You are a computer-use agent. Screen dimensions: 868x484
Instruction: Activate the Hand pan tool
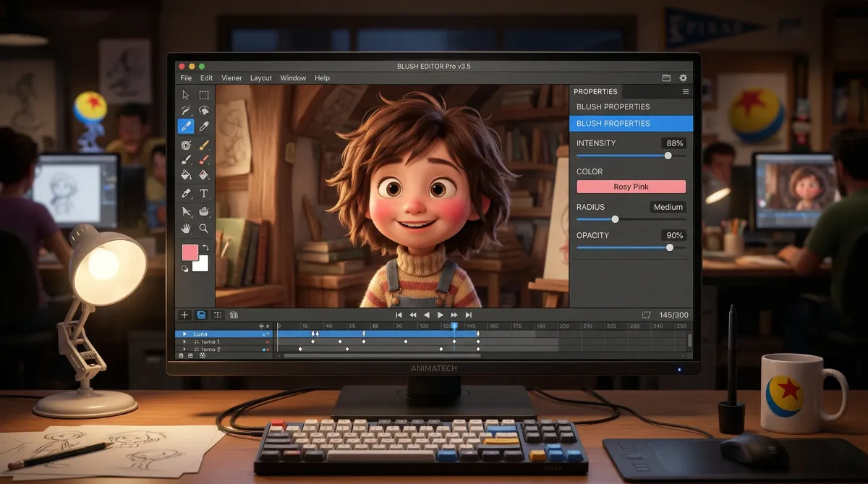pos(186,229)
